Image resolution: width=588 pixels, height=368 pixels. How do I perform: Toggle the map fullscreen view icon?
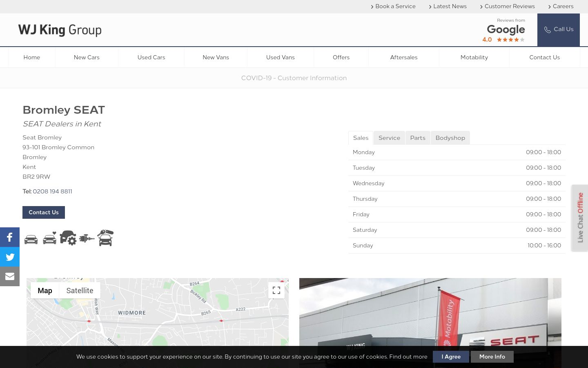pyautogui.click(x=276, y=290)
